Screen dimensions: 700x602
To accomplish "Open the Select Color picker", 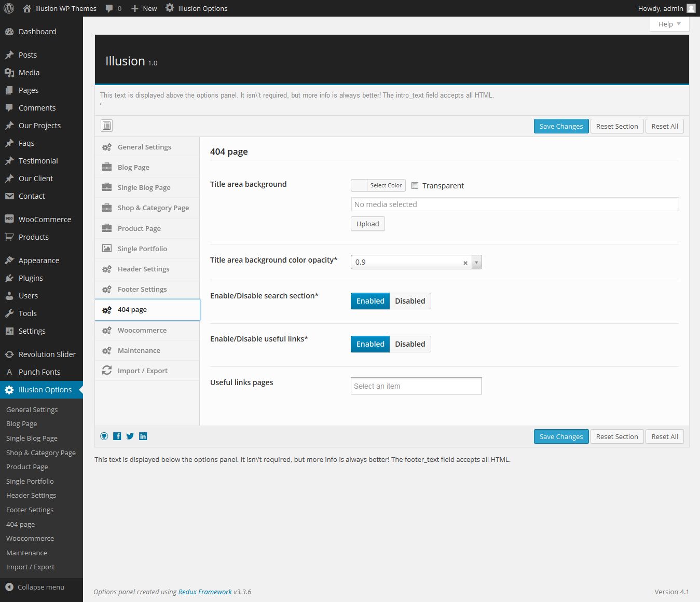I will (378, 185).
